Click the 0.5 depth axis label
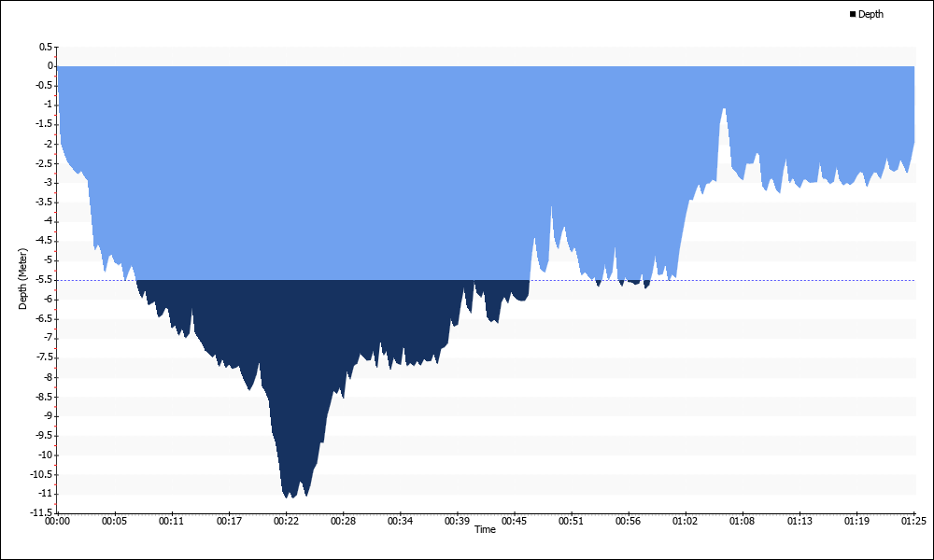This screenshot has height=560, width=934. coord(46,47)
